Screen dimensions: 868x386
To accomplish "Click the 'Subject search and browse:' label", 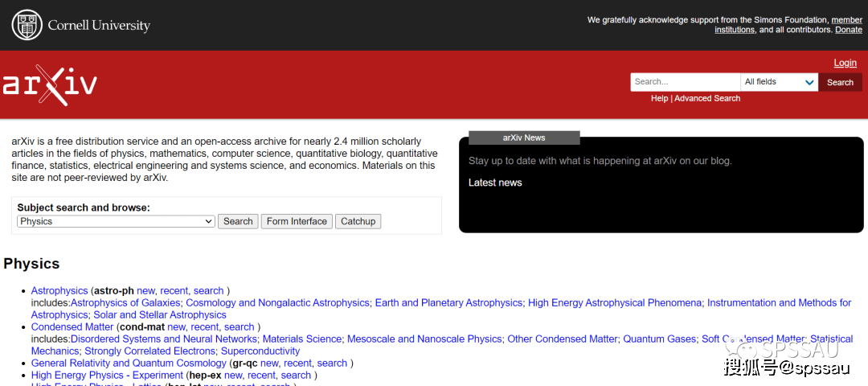I will [84, 207].
